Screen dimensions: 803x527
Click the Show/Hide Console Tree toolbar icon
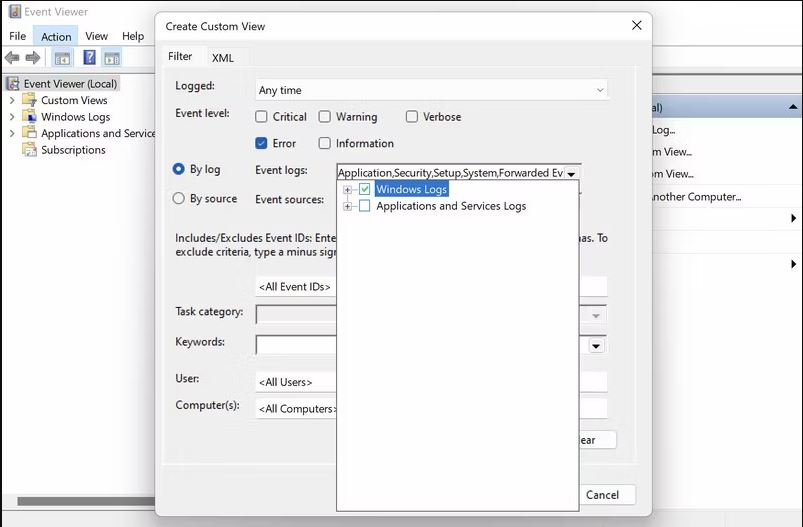62,58
